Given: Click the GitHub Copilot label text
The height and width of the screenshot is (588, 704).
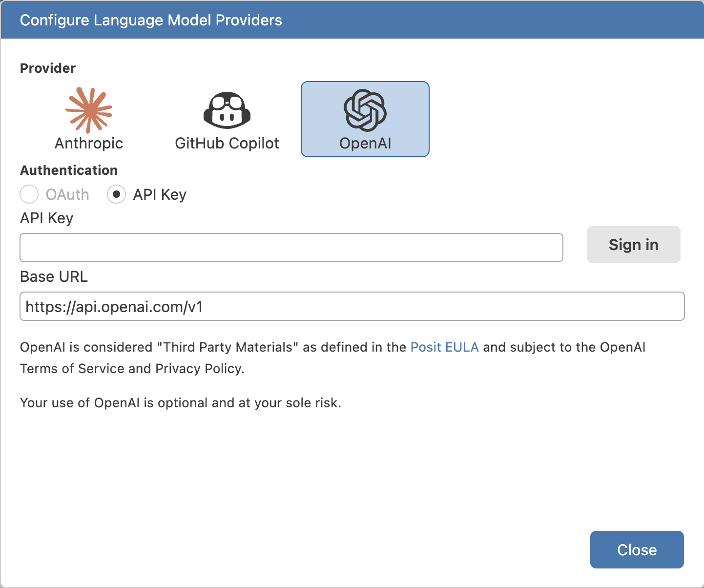Looking at the screenshot, I should 228,143.
